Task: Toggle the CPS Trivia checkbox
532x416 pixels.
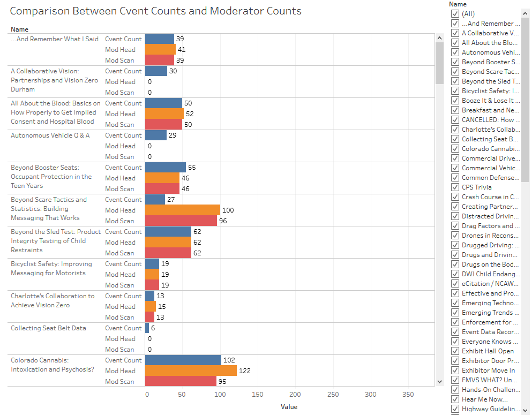Action: click(x=455, y=187)
